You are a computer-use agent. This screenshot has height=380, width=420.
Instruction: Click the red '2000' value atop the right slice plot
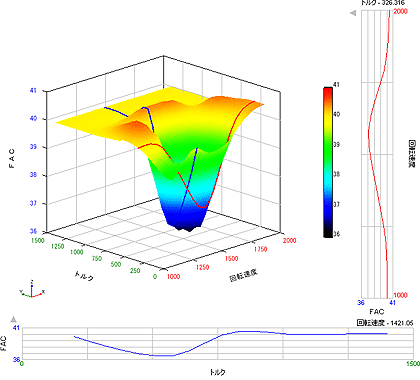(400, 11)
